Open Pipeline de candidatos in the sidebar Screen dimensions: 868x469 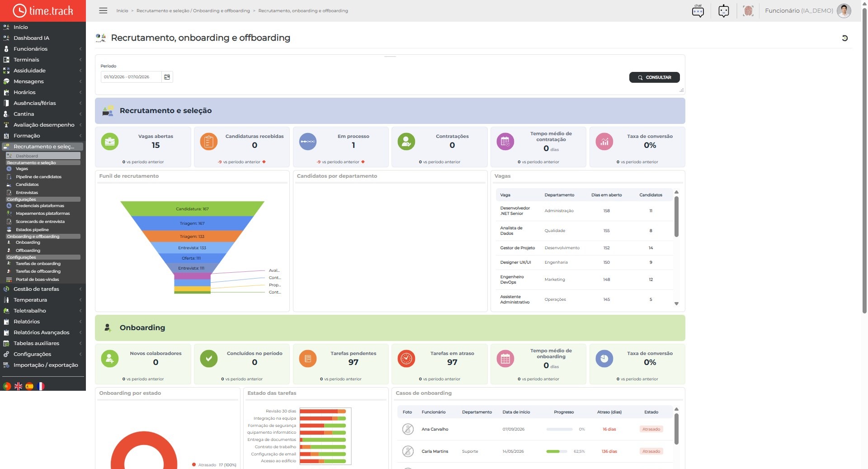38,177
